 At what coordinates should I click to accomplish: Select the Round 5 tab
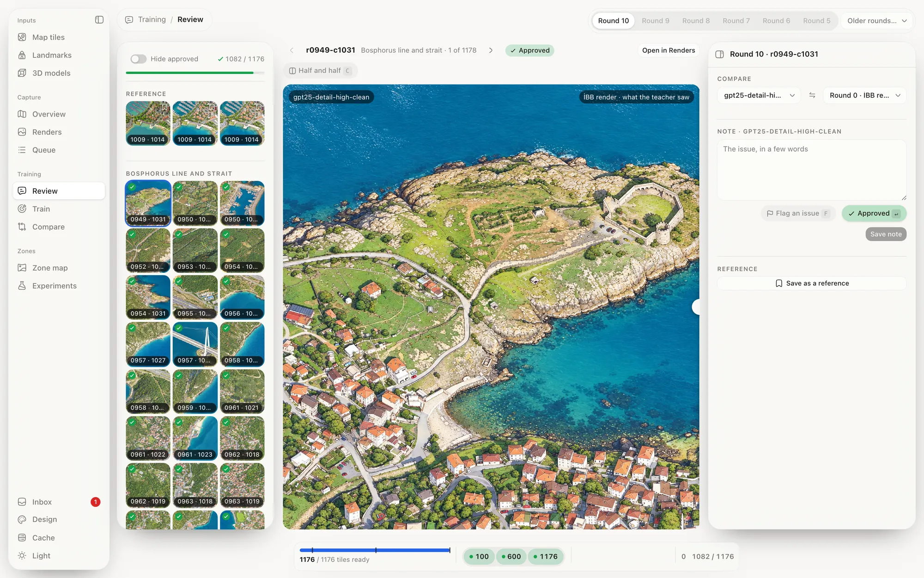point(816,21)
